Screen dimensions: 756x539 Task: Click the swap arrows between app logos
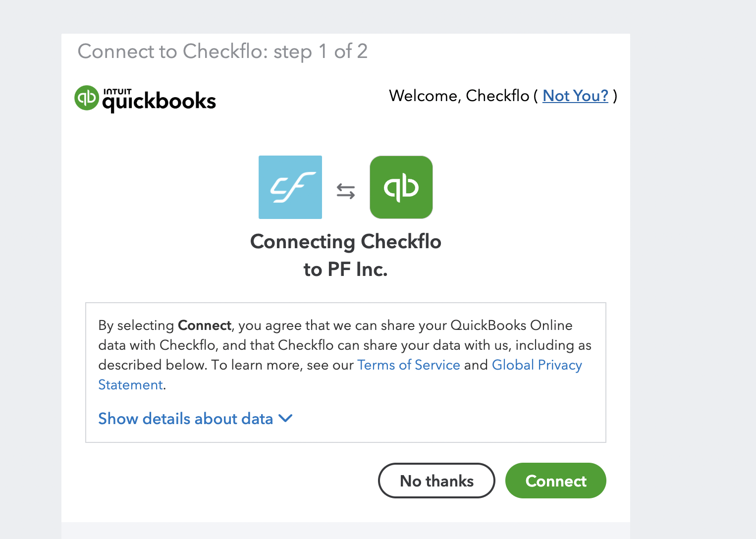(x=346, y=191)
